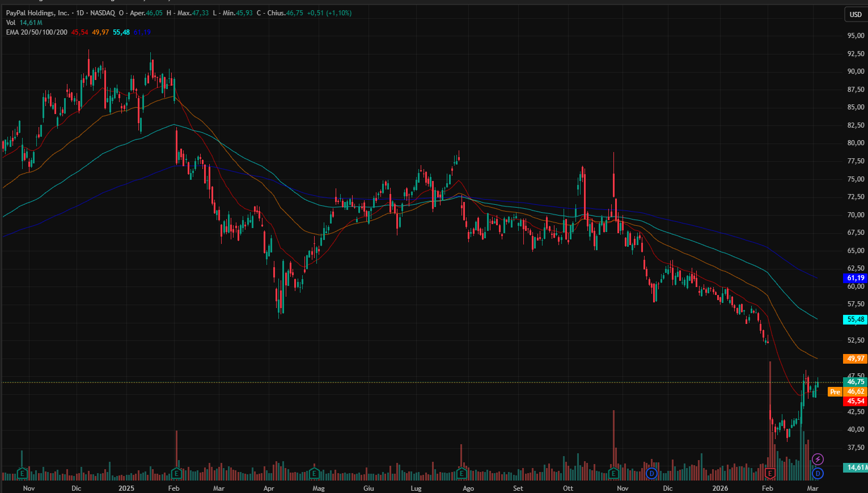The height and width of the screenshot is (493, 868).
Task: Click the 65,00 price axis label
Action: tap(856, 251)
